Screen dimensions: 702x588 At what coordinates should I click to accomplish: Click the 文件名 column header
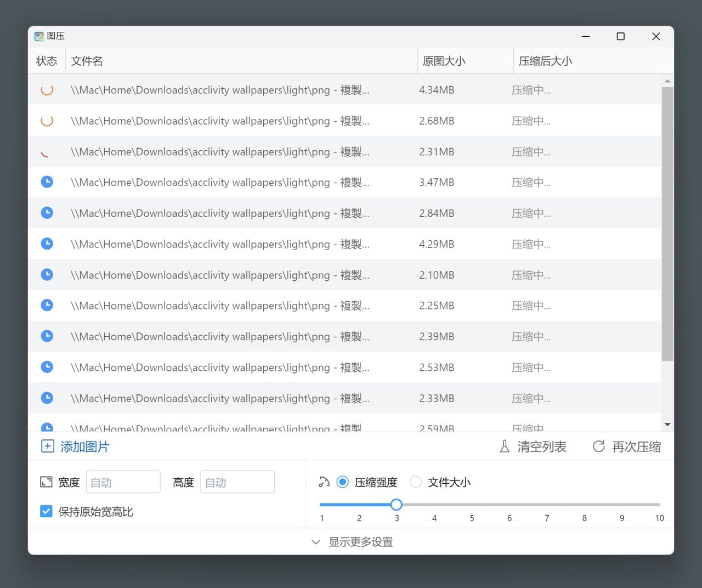click(x=241, y=61)
